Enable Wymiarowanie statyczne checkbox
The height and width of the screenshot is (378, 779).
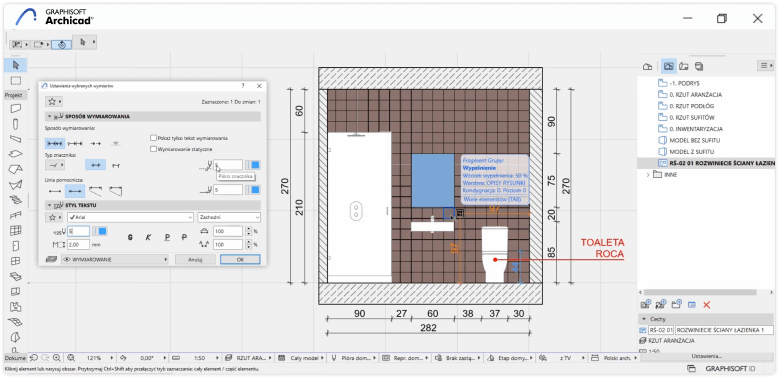[154, 149]
